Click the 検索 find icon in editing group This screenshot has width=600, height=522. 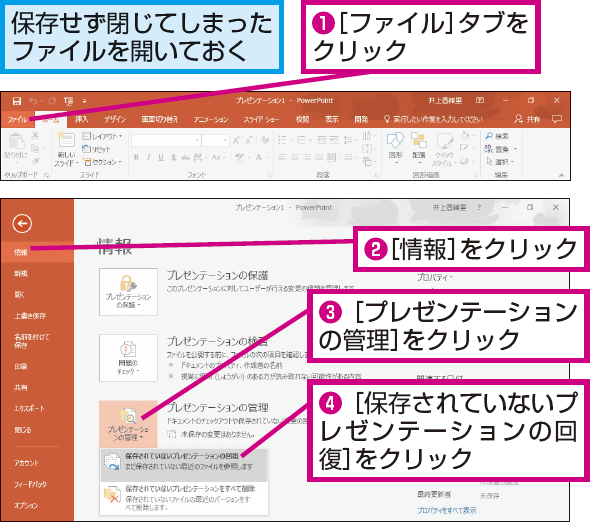click(497, 136)
